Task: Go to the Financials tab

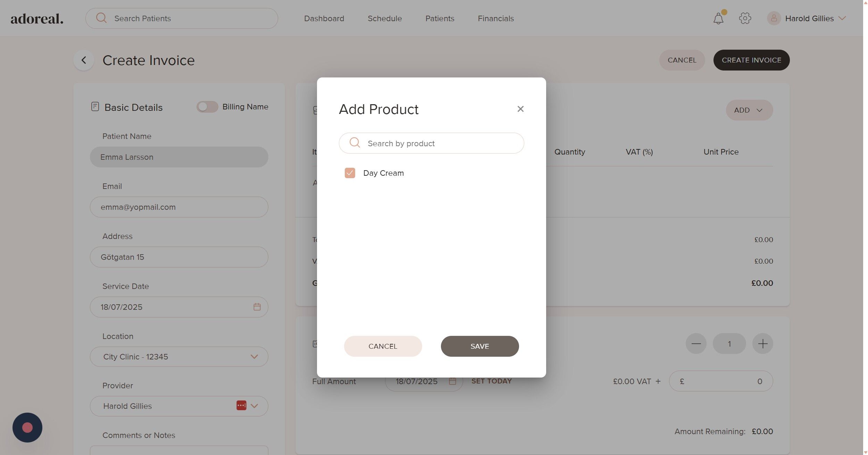Action: tap(495, 18)
